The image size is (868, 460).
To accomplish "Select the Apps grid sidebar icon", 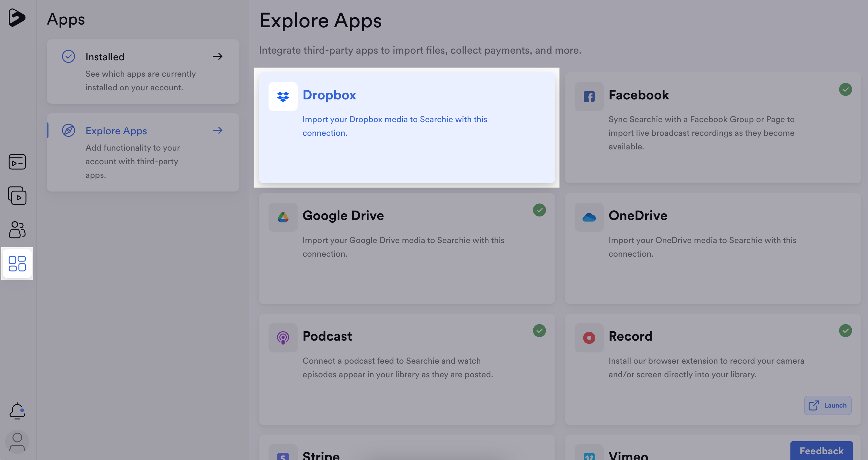I will coord(17,264).
